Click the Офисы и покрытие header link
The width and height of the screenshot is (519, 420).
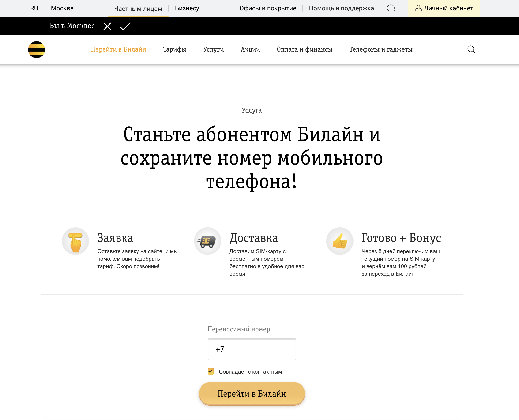pos(267,8)
